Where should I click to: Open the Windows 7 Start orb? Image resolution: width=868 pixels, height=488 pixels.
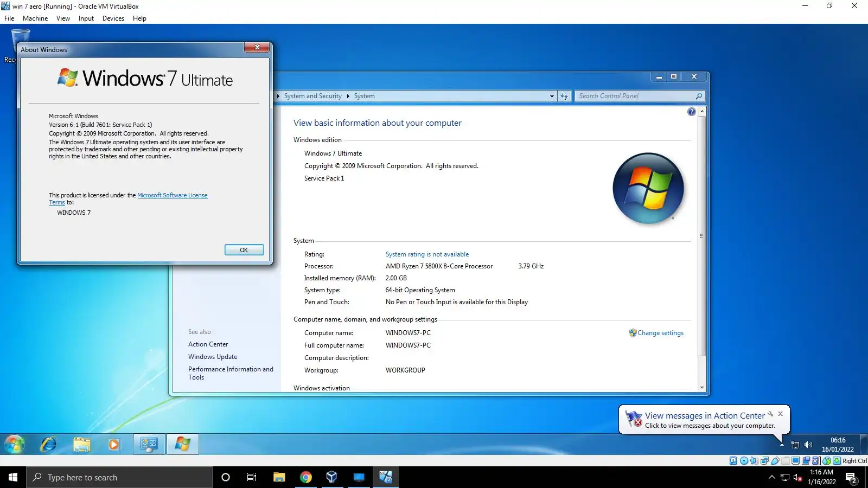point(15,444)
